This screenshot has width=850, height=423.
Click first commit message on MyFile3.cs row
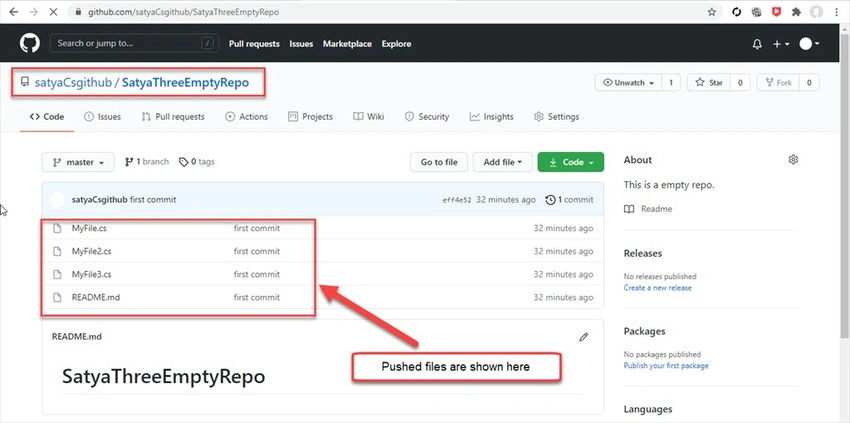coord(257,274)
